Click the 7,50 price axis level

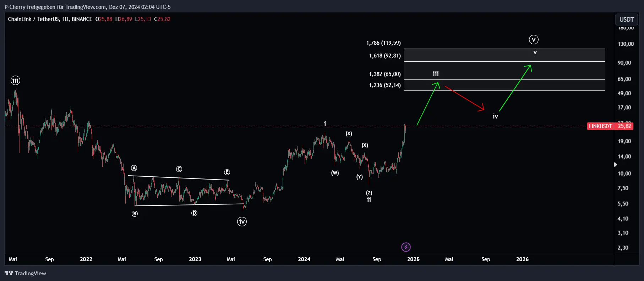623,188
